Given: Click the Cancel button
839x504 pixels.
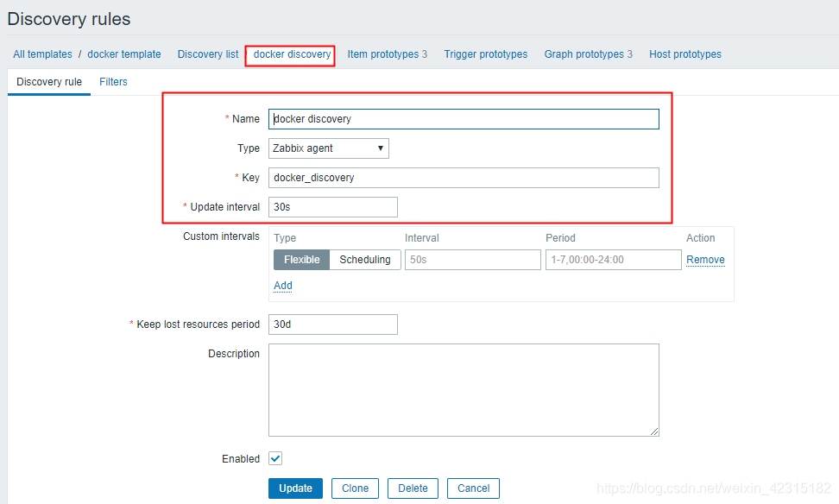Looking at the screenshot, I should click(x=473, y=488).
